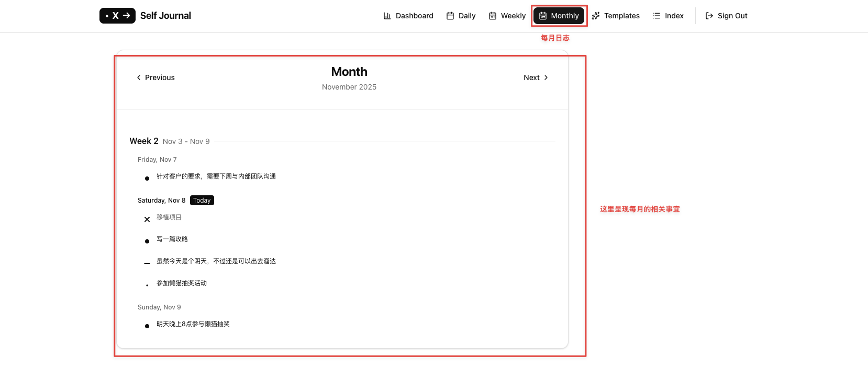Viewport: 868px width, 389px height.
Task: Click the Saturday, Nov 8 date label
Action: coord(162,201)
